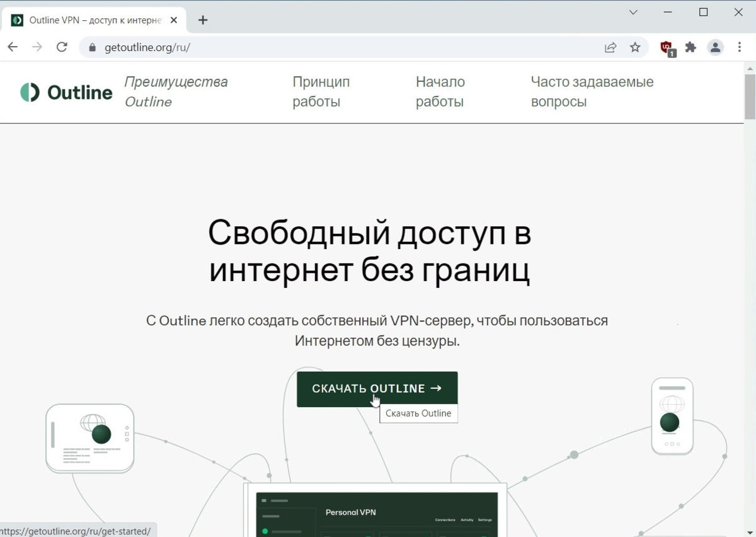
Task: Click the browser forward arrow
Action: 37,47
